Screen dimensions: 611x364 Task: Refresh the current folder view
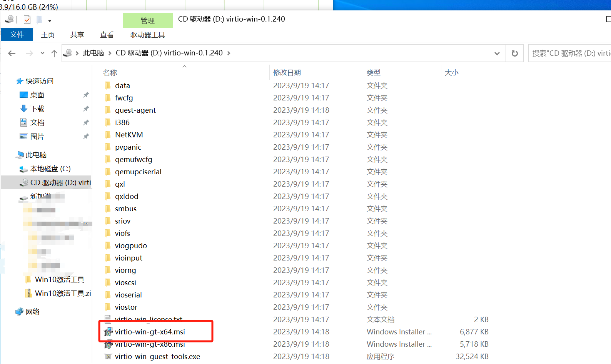[514, 53]
